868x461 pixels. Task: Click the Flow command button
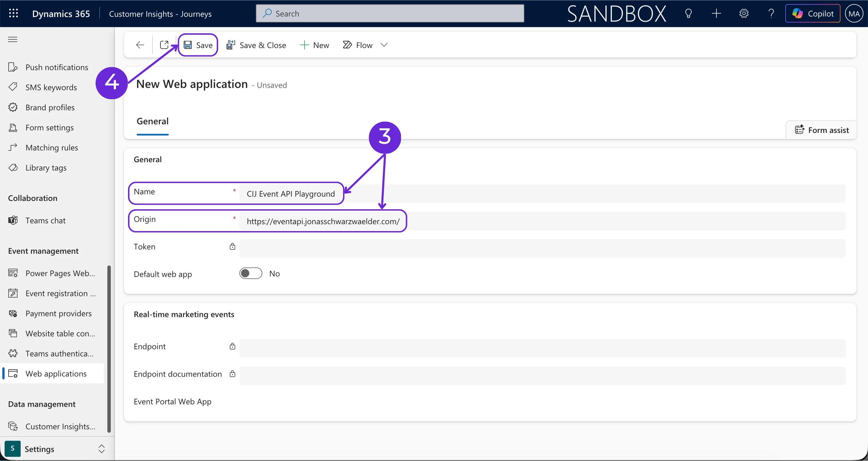pos(358,45)
